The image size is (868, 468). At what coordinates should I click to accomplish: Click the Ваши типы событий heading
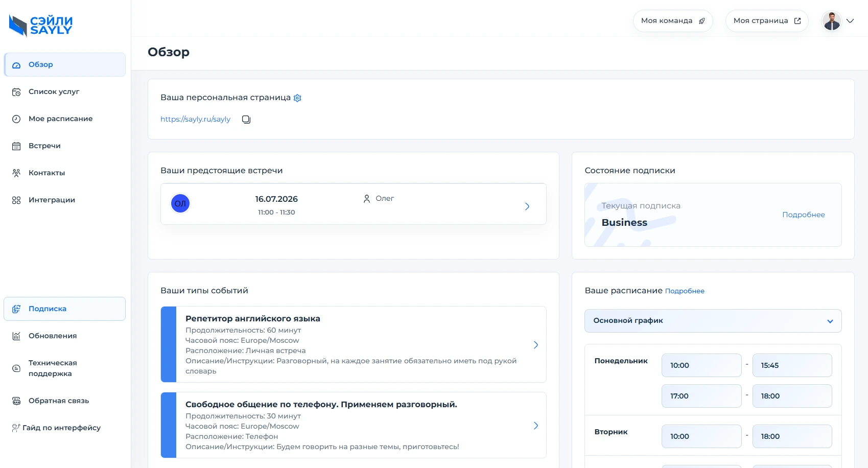(204, 291)
